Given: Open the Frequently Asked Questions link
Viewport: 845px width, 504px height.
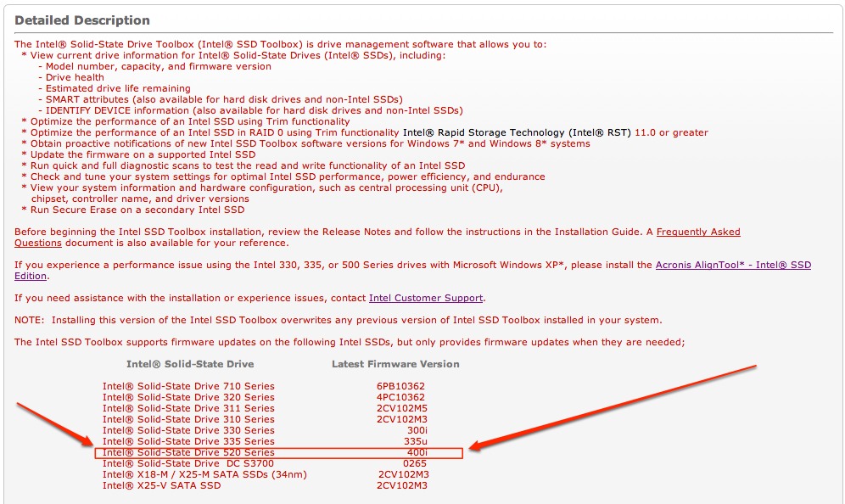Looking at the screenshot, I should click(698, 232).
